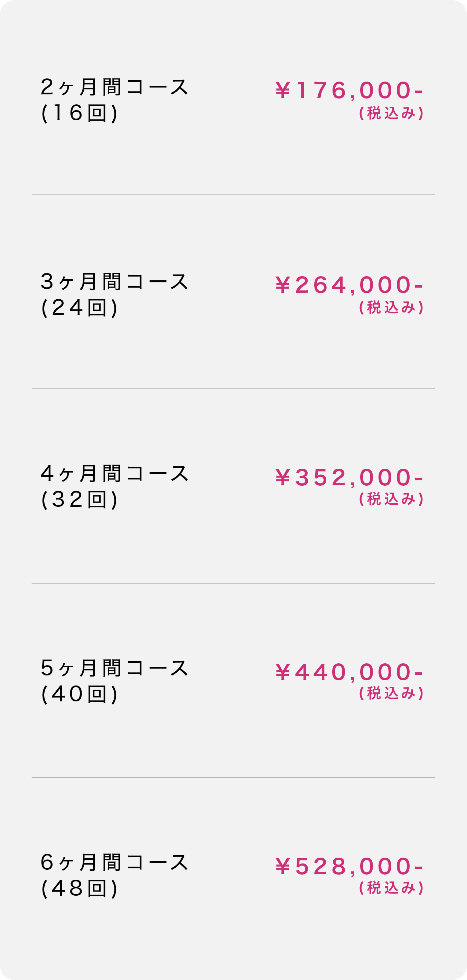The height and width of the screenshot is (980, 467).
Task: Tap the 4ヶ月間コース course title
Action: (114, 474)
